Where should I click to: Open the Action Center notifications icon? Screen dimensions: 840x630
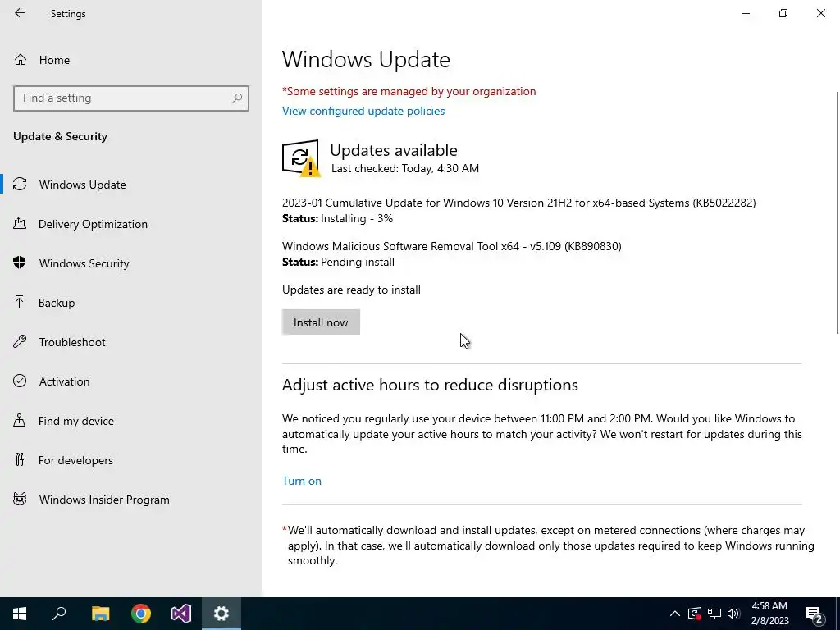point(815,614)
